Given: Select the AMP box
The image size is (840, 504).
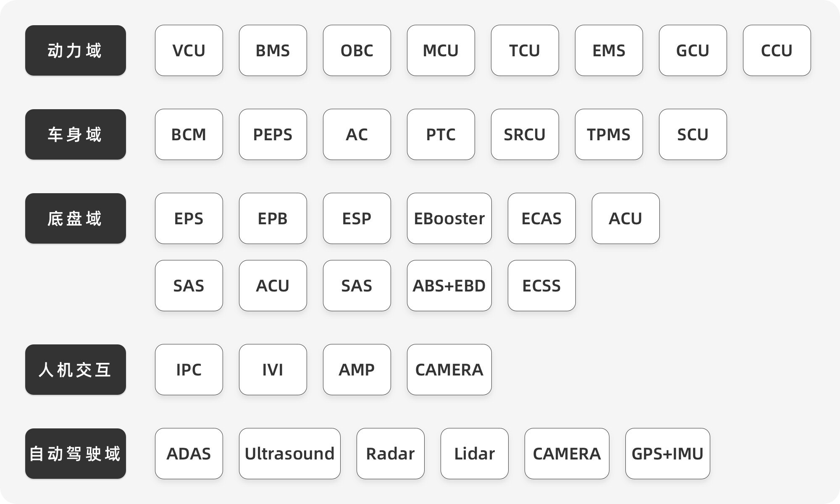Looking at the screenshot, I should [357, 370].
